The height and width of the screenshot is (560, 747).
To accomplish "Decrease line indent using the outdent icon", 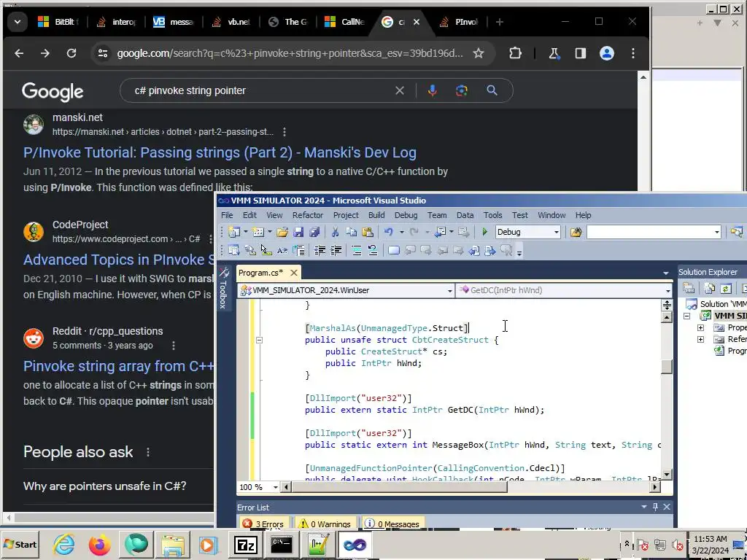I will tap(320, 251).
